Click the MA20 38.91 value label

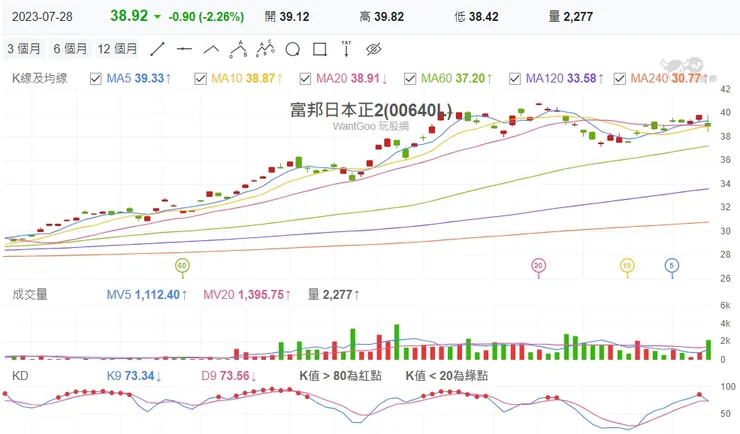click(x=352, y=78)
